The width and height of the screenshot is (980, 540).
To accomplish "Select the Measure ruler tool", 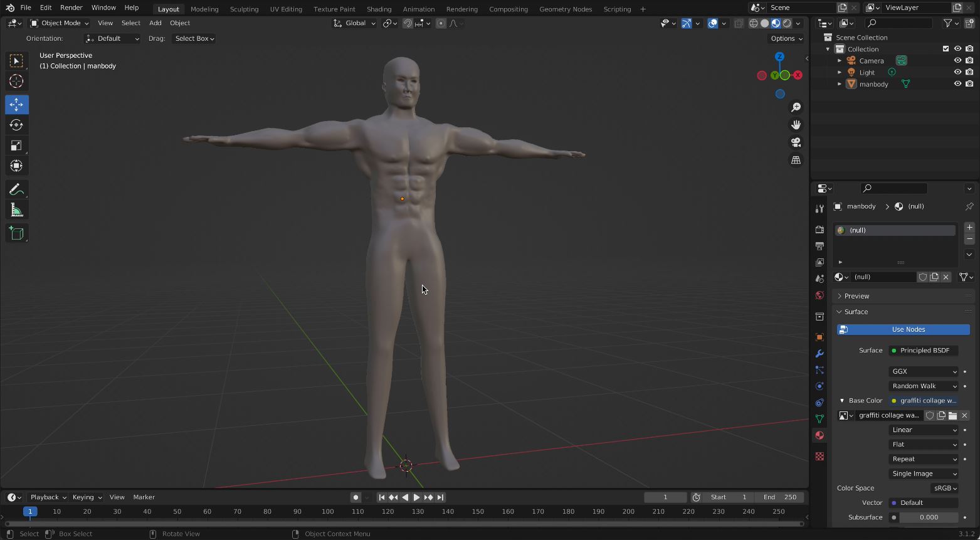I will pos(16,211).
